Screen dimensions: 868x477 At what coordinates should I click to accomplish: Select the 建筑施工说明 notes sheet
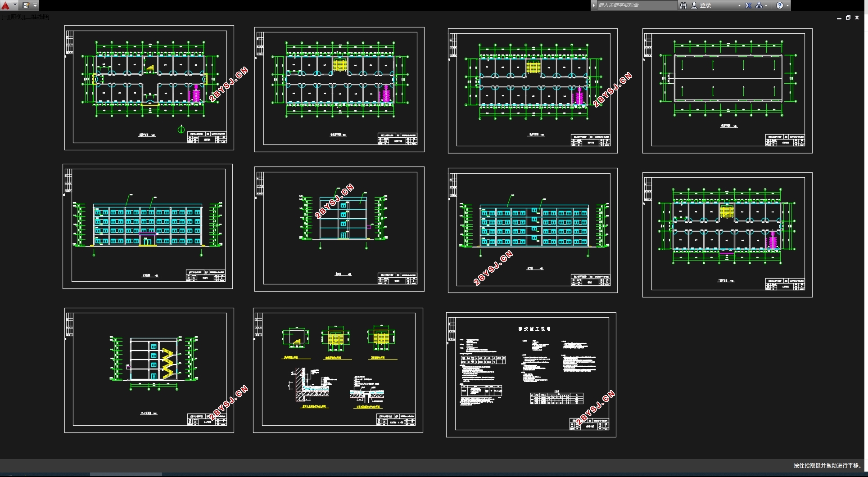click(x=531, y=375)
